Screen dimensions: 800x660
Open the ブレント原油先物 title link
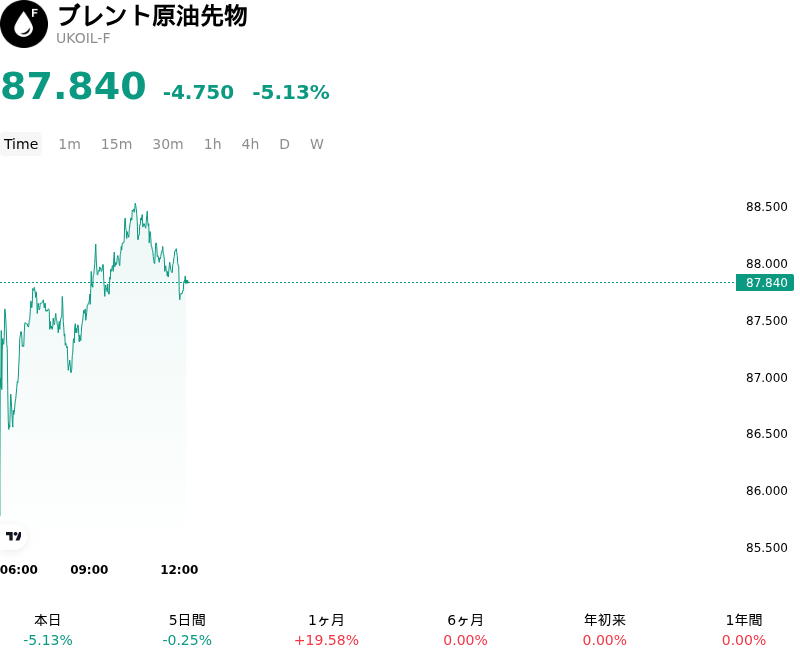click(x=153, y=15)
